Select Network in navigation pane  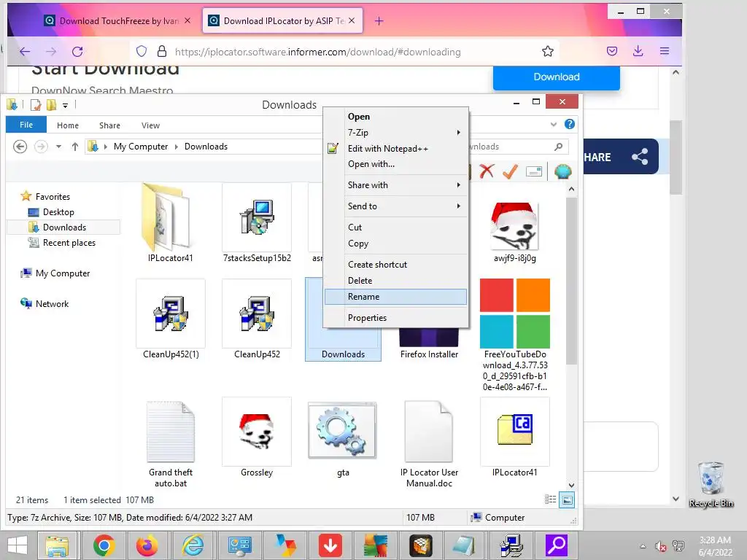[52, 304]
